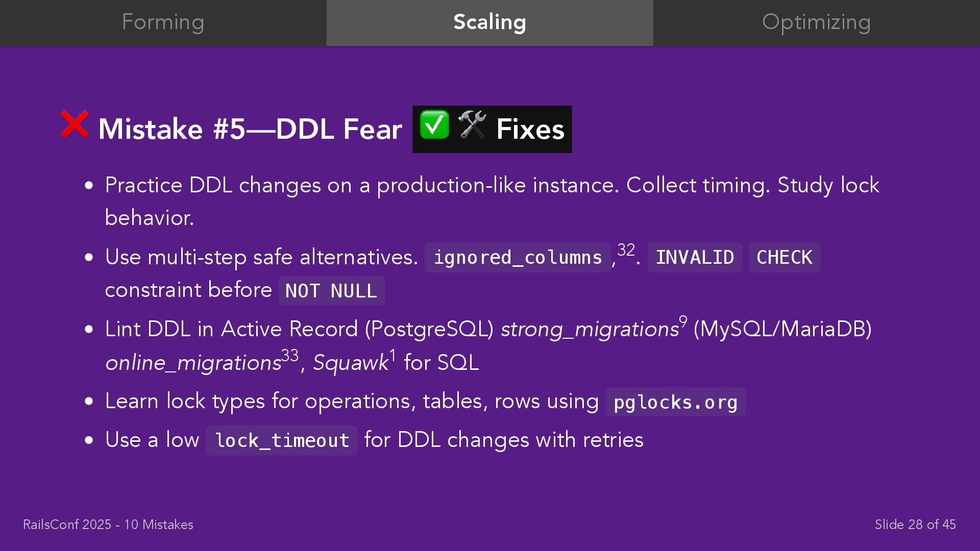Click the strong_migrations italic text
Screen dimensions: 980x551
(x=590, y=330)
